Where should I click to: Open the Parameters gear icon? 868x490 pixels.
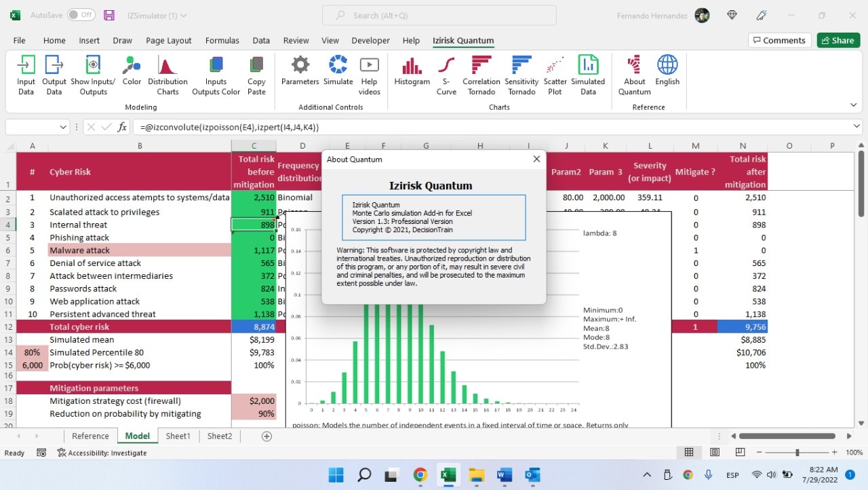coord(300,66)
